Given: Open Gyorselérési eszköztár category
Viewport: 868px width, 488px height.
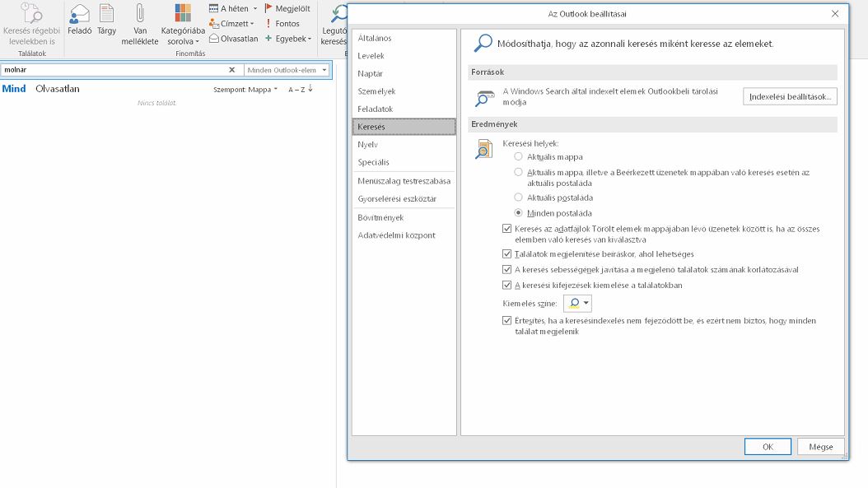Looking at the screenshot, I should click(x=404, y=198).
